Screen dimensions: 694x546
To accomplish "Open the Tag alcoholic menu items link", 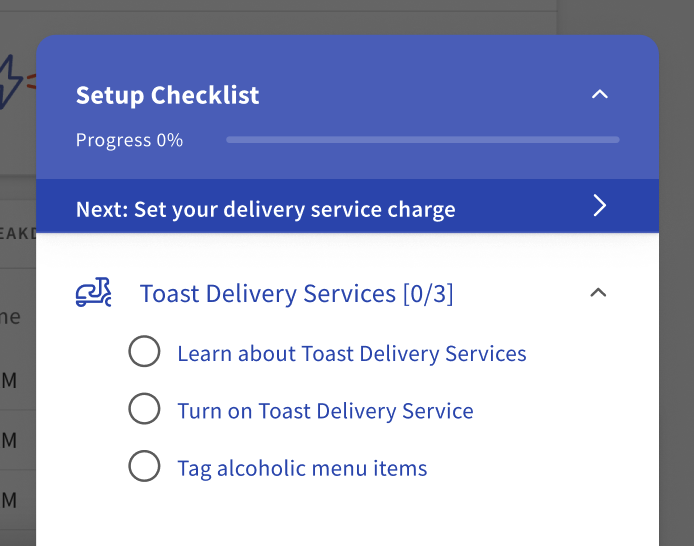I will [302, 468].
